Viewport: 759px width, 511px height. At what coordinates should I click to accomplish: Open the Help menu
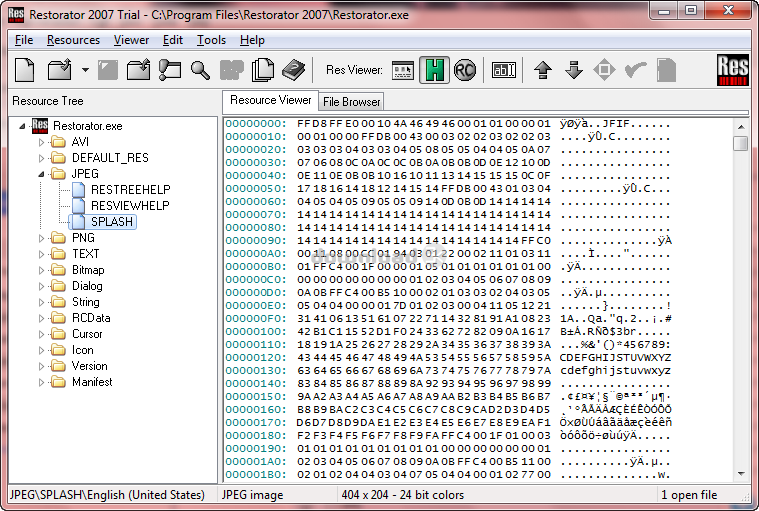[252, 40]
